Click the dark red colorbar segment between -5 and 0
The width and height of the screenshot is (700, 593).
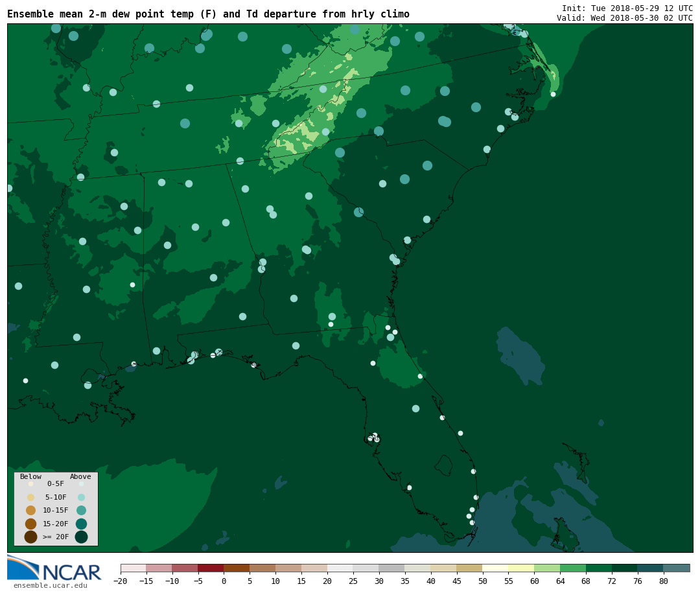(211, 568)
